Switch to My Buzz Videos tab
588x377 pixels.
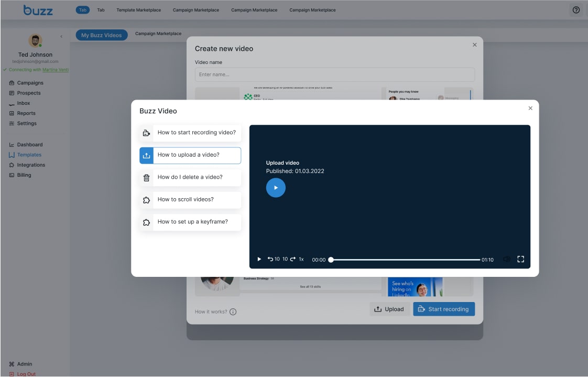[101, 35]
